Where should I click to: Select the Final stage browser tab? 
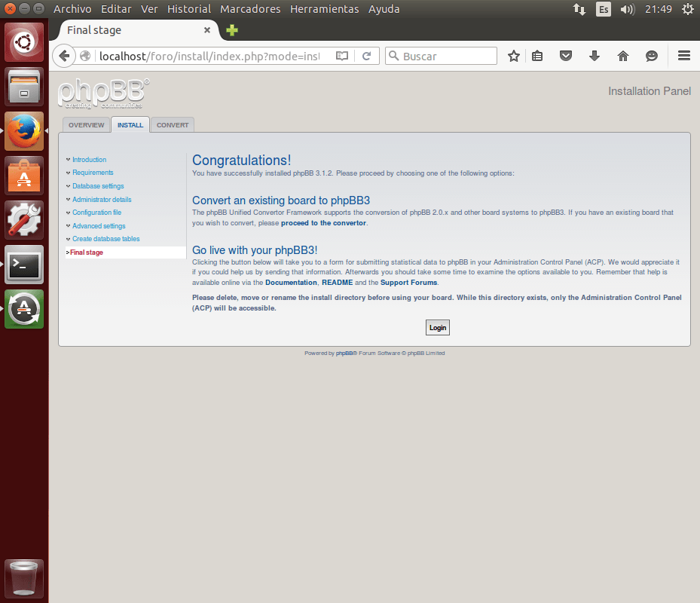coord(139,30)
